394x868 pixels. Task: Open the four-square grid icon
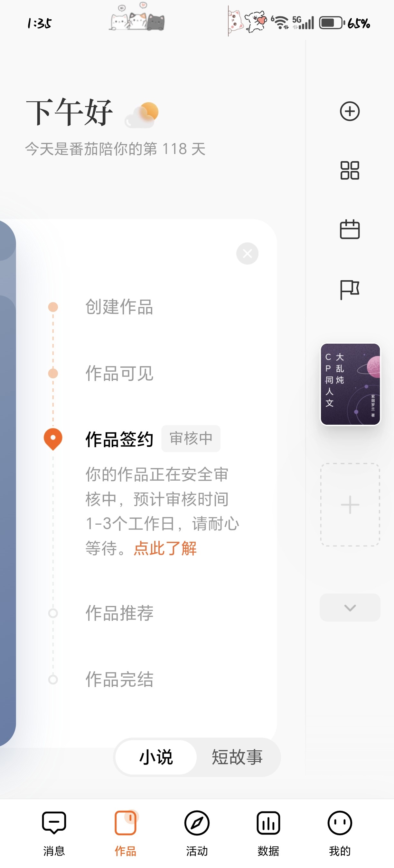[x=350, y=170]
